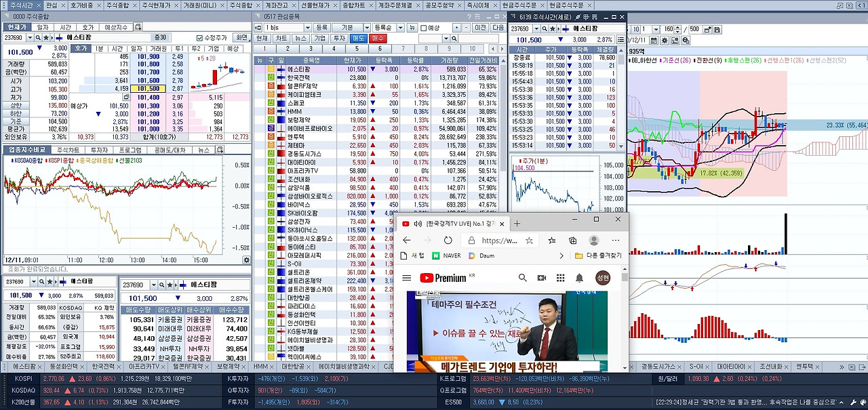Open stock code 237690 dropdown in 주식종합
The width and height of the screenshot is (868, 410).
pyautogui.click(x=31, y=38)
